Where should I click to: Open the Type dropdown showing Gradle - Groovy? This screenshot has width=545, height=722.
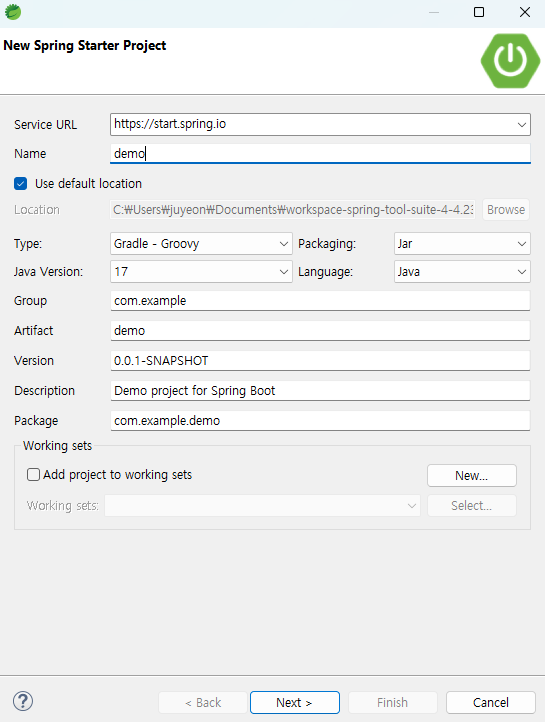(201, 244)
